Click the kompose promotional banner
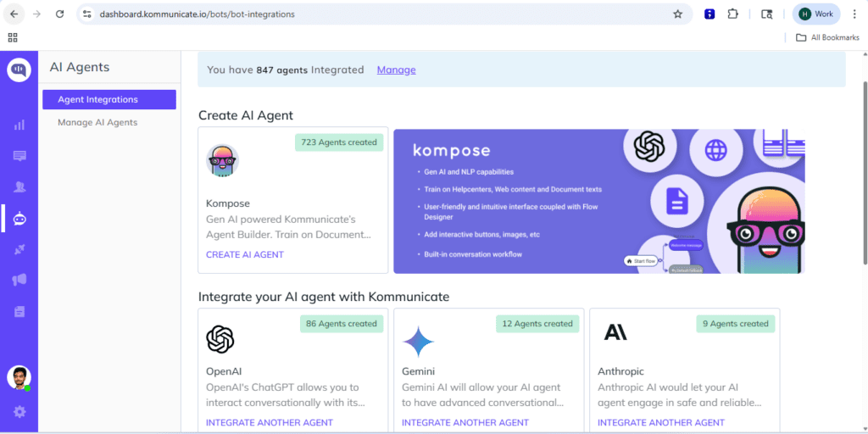 pyautogui.click(x=599, y=202)
